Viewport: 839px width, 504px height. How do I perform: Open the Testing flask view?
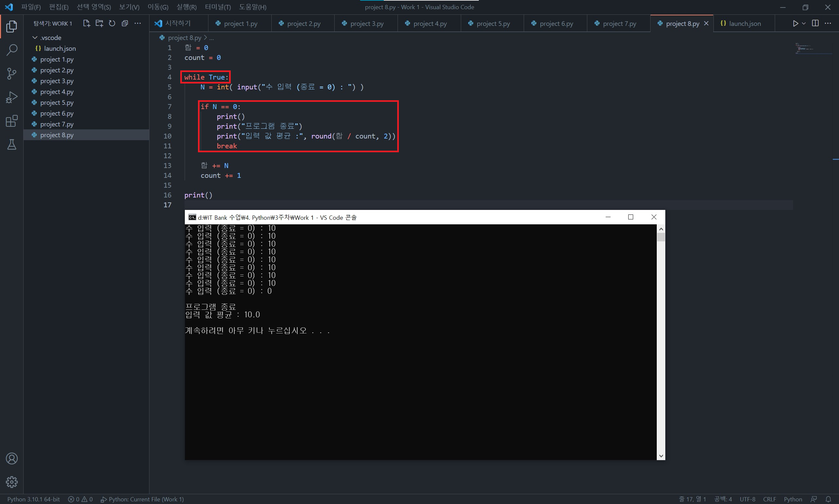(x=11, y=145)
